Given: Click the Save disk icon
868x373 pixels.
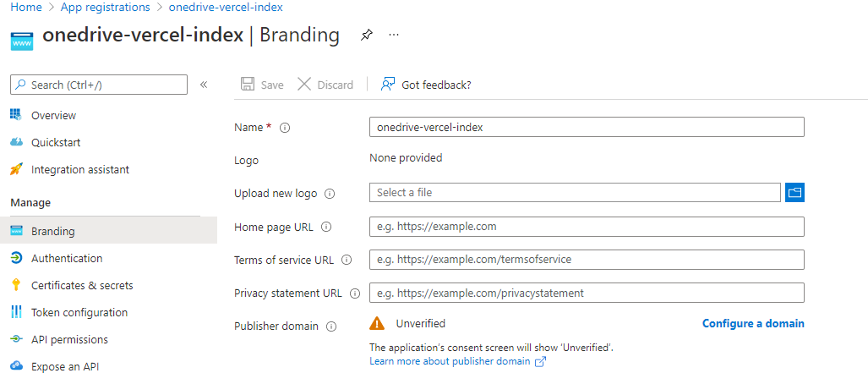Looking at the screenshot, I should point(248,85).
